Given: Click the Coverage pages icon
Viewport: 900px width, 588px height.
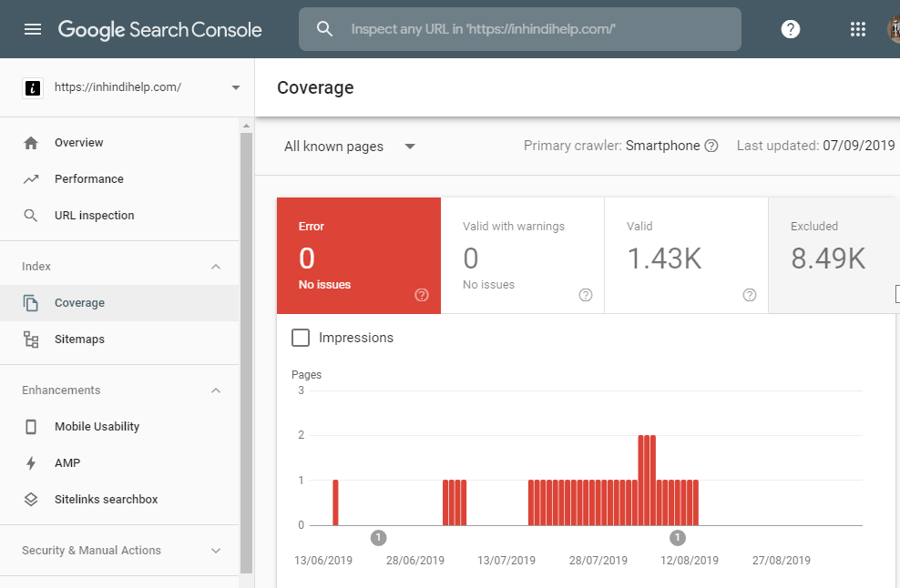Looking at the screenshot, I should point(31,303).
